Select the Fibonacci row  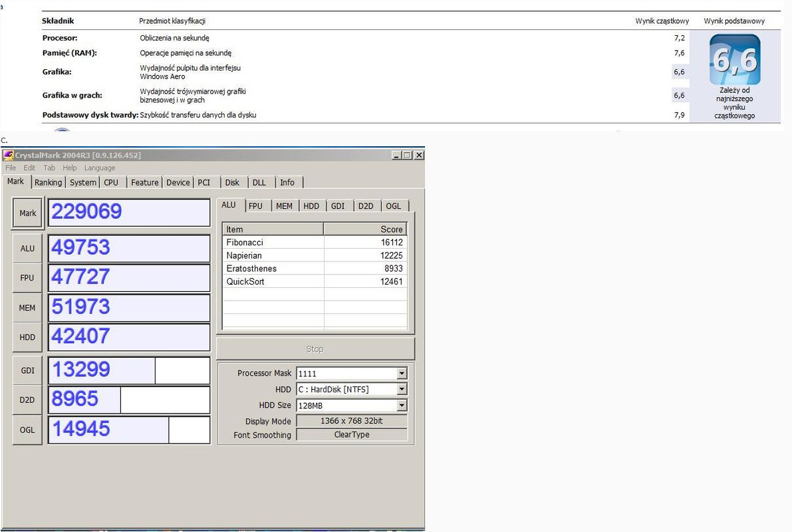(x=315, y=243)
